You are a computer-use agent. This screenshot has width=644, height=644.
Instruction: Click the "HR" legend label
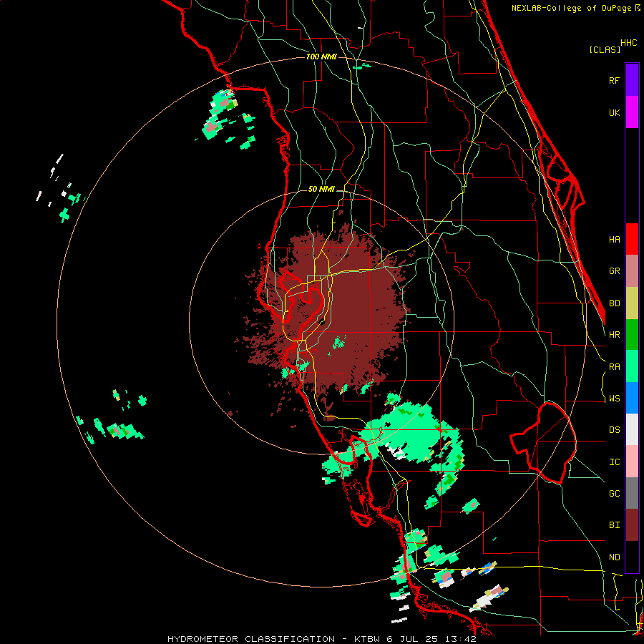tap(614, 335)
